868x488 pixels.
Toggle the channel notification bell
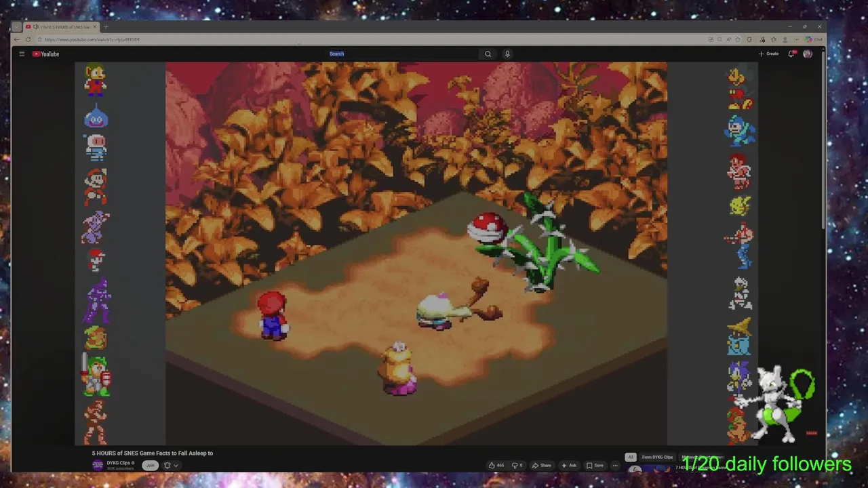167,466
